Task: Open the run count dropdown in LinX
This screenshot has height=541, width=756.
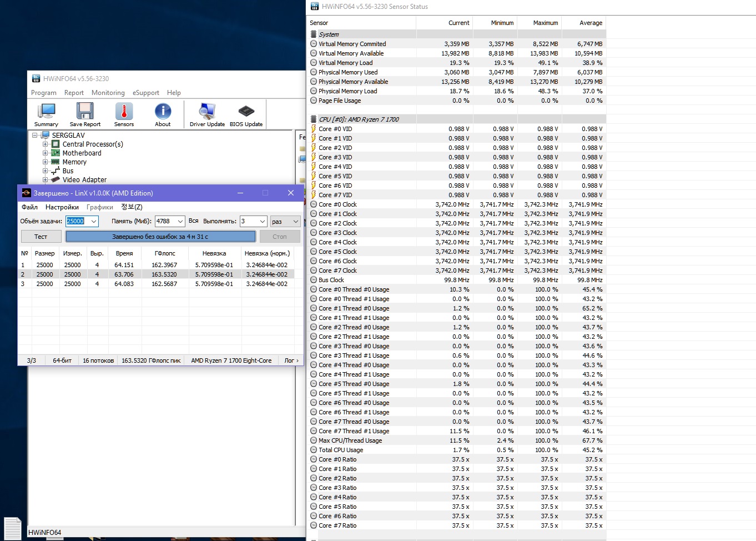Action: pyautogui.click(x=262, y=221)
